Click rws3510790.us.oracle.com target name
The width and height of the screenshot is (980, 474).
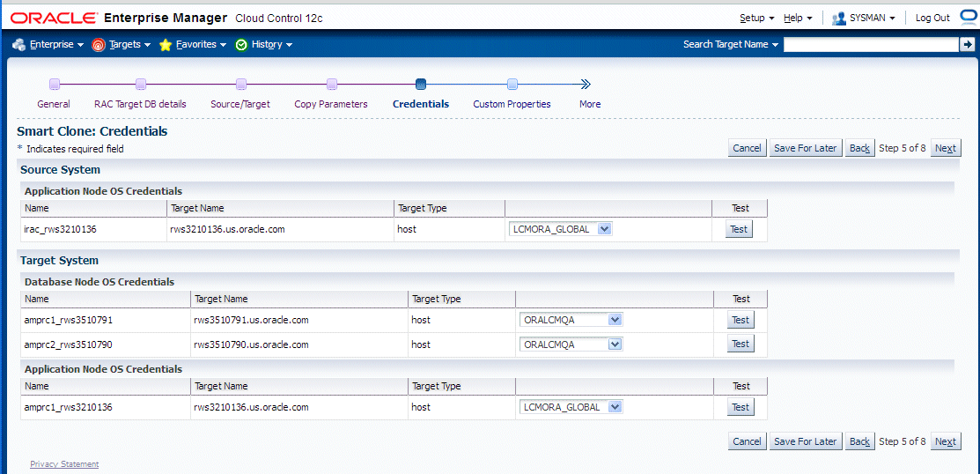coord(251,344)
